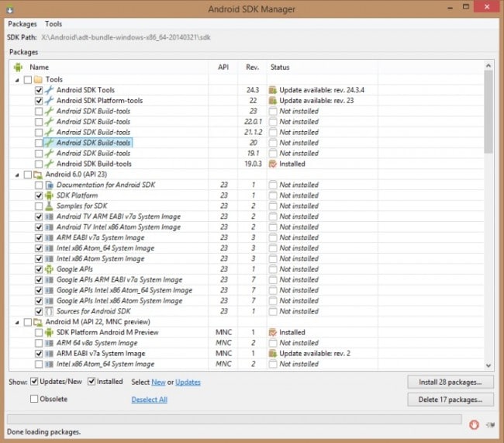Click the wrench icon beside Android SDK Tools
504x443 pixels.
[49, 90]
